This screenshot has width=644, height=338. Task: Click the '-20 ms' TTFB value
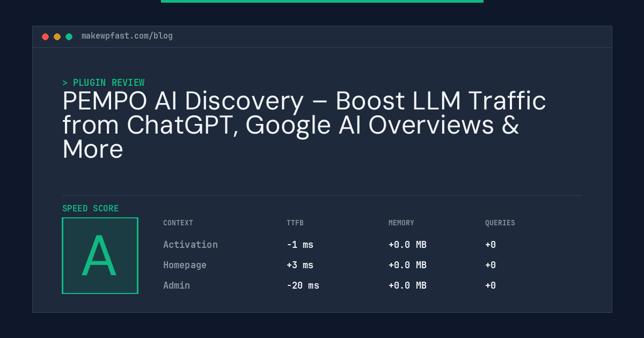pyautogui.click(x=303, y=285)
